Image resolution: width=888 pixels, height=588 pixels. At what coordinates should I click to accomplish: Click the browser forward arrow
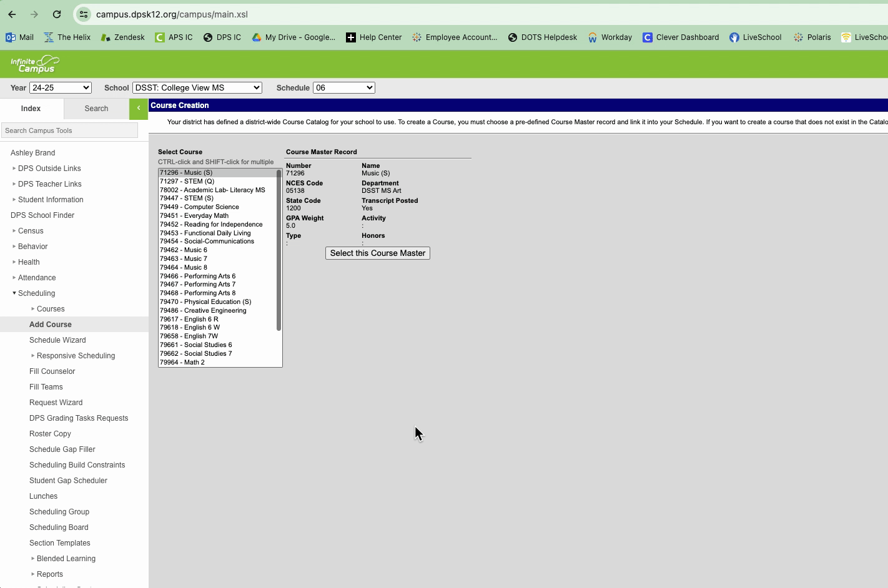click(34, 14)
